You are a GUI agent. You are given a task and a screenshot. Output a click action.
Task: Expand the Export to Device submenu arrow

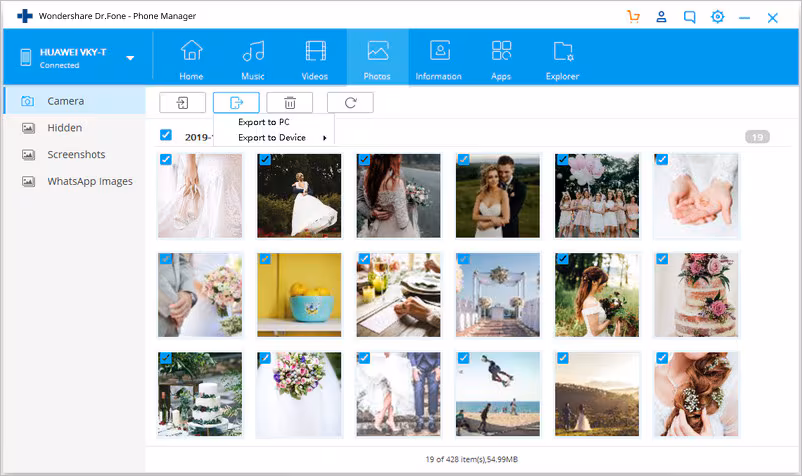pos(325,138)
